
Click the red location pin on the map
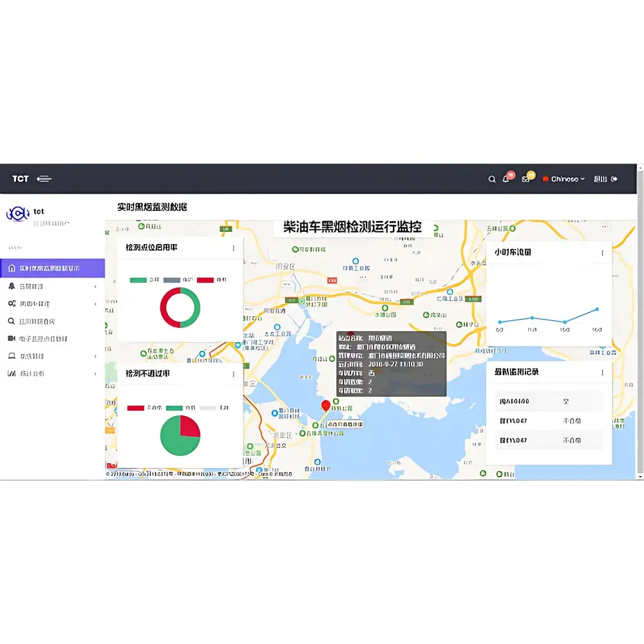click(x=326, y=406)
